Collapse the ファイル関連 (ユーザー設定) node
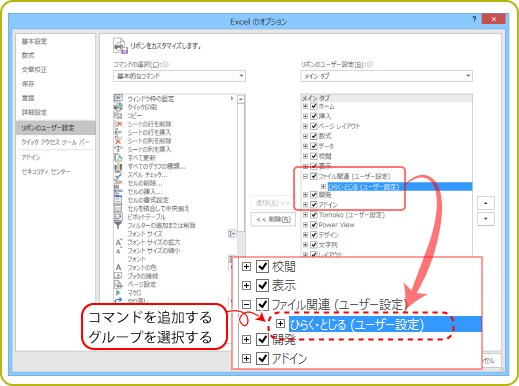 click(x=305, y=176)
